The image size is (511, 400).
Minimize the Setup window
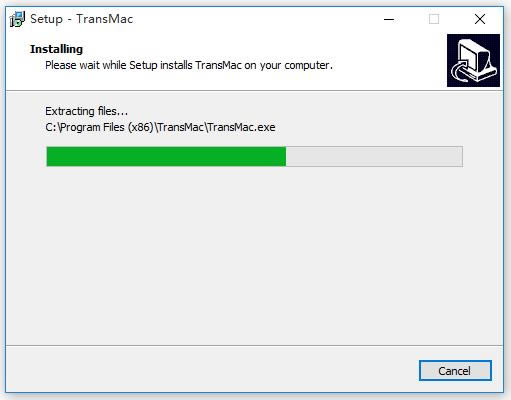coord(389,19)
